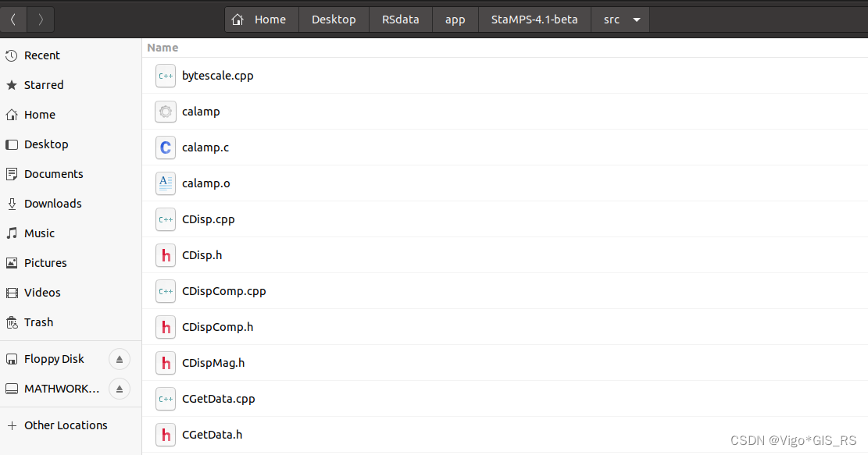
Task: Open the src folder dropdown arrow
Action: 637,20
